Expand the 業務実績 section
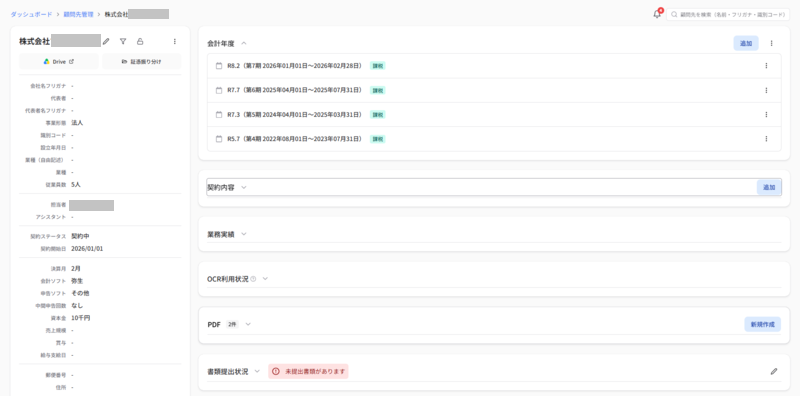The image size is (800, 396). (x=244, y=234)
